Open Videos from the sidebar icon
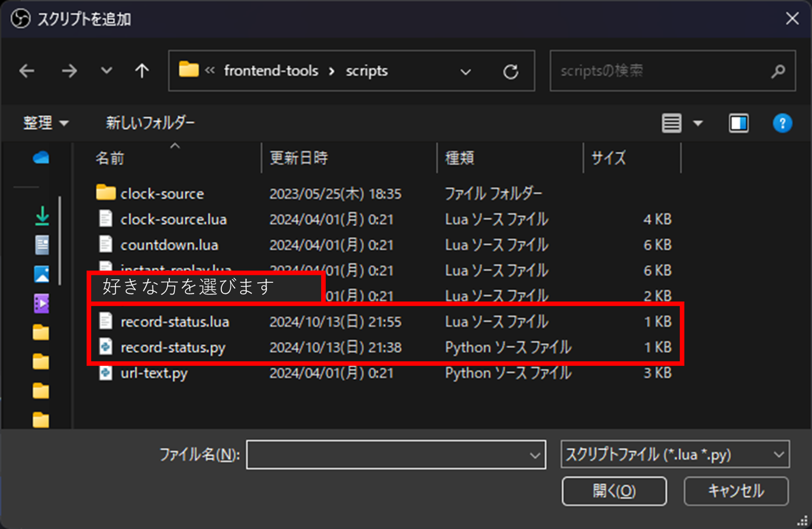Image resolution: width=812 pixels, height=529 pixels. (42, 304)
